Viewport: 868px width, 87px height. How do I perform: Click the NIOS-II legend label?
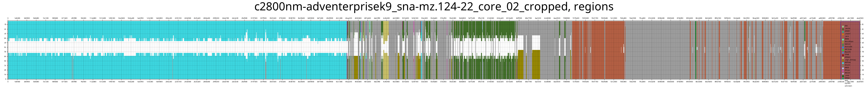click(848, 44)
